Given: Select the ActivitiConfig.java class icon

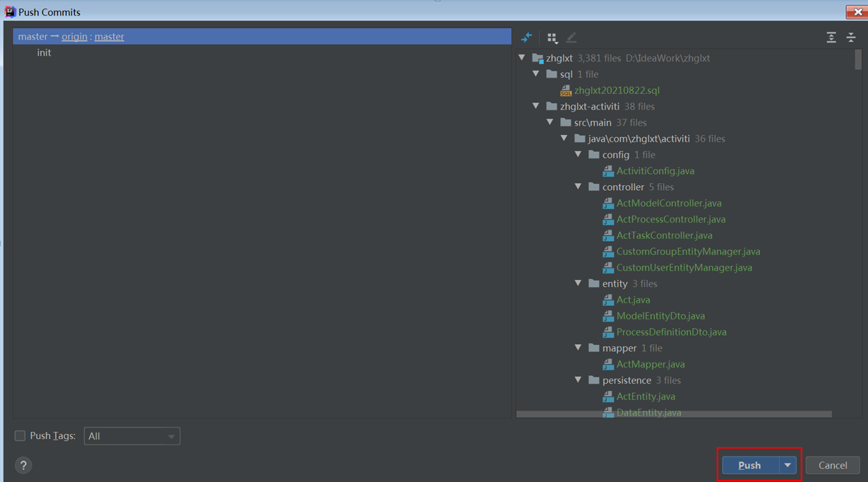Looking at the screenshot, I should (x=608, y=170).
